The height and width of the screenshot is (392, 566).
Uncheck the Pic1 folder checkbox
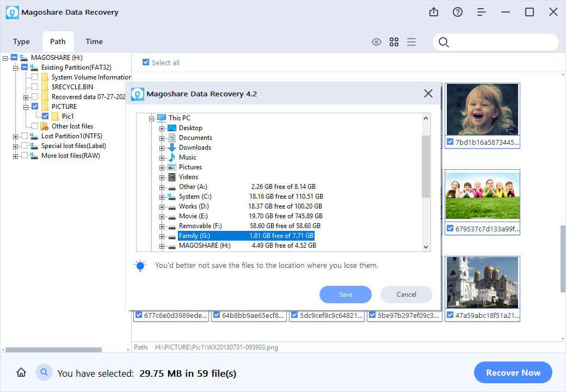point(45,116)
